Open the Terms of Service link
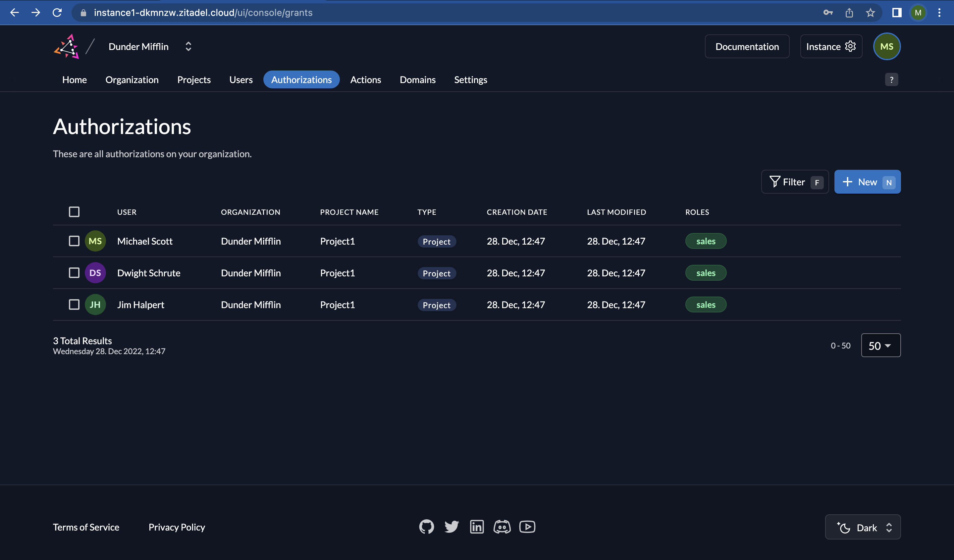This screenshot has width=954, height=560. point(86,527)
